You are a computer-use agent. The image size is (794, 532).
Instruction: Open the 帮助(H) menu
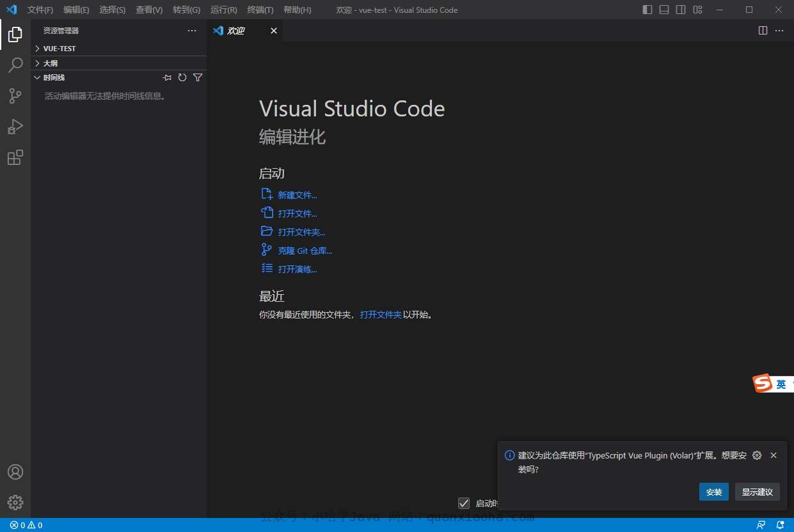[x=297, y=10]
